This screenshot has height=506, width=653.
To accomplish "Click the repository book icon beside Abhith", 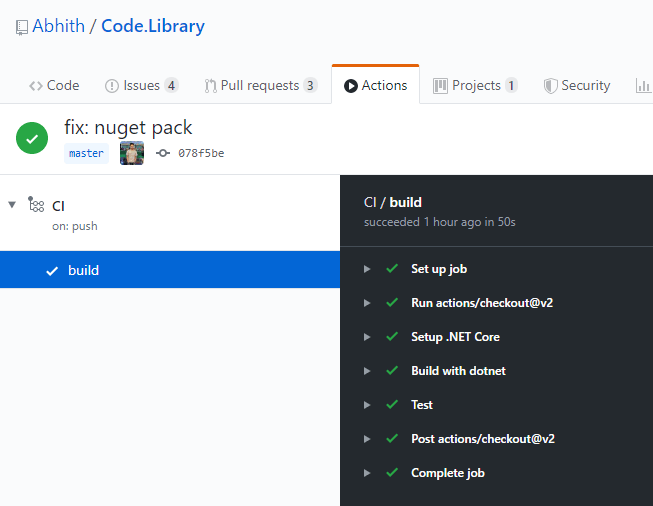I will point(21,28).
